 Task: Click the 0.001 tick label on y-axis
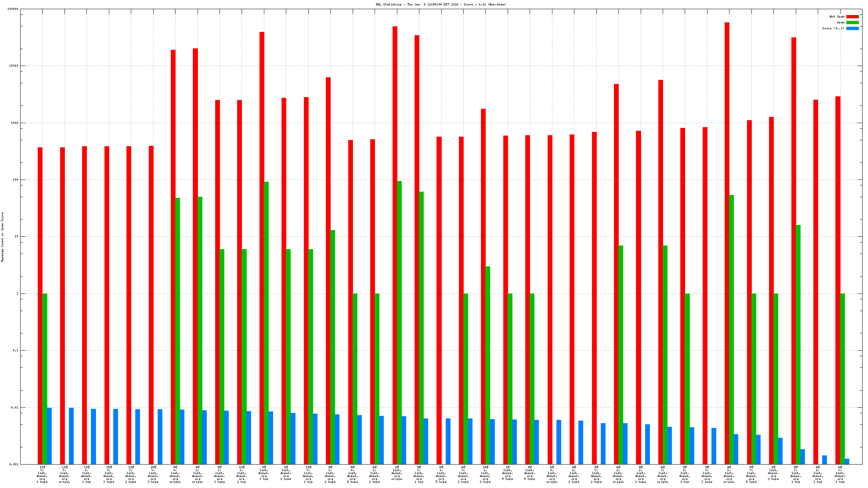click(14, 464)
